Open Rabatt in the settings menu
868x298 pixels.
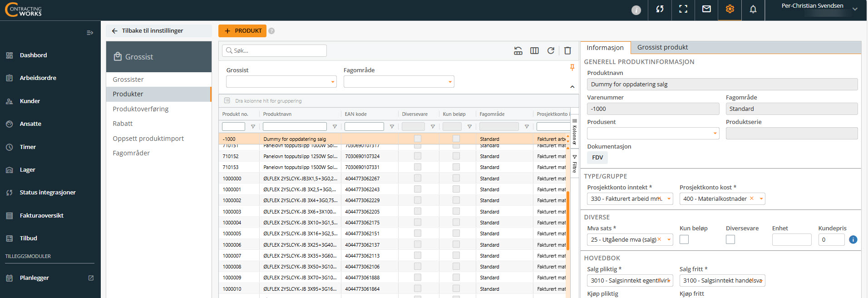[159, 124]
